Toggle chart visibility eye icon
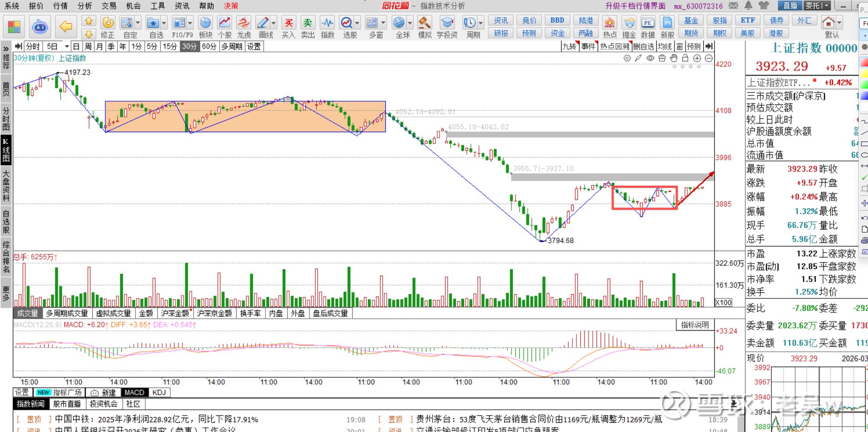Screen dimensions: 868x432 click(x=650, y=58)
